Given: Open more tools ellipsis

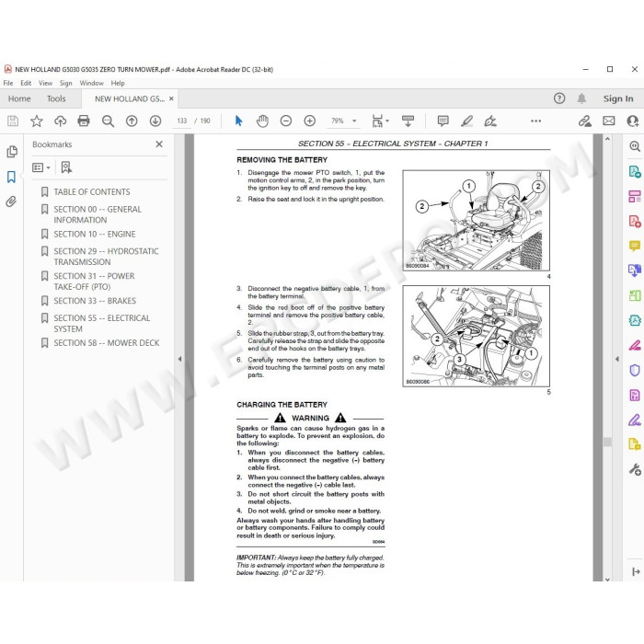Looking at the screenshot, I should pyautogui.click(x=535, y=121).
